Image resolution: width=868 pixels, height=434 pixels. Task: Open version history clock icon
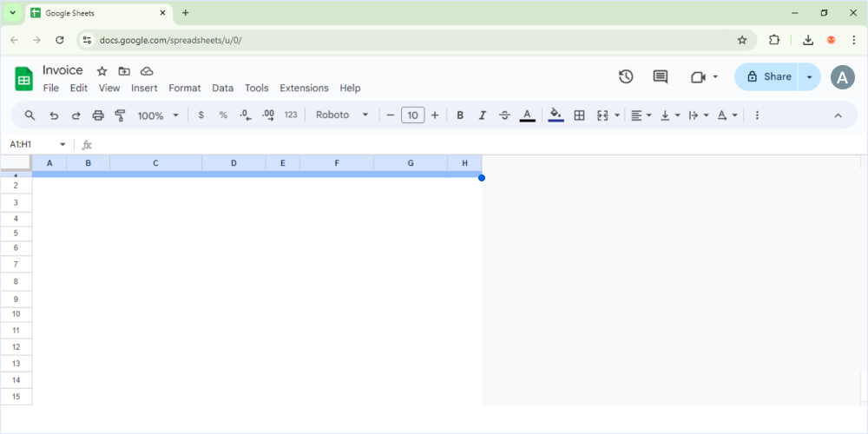click(626, 76)
